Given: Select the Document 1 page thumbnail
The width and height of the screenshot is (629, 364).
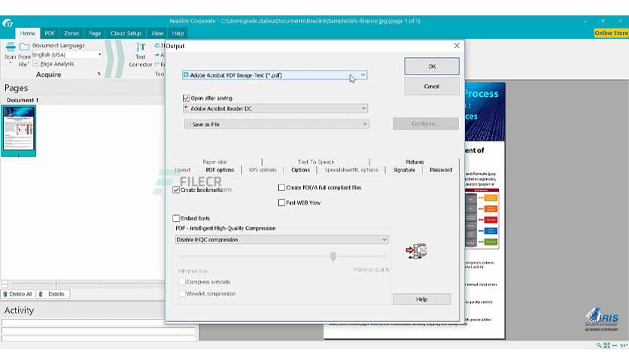Looking at the screenshot, I should coord(19,131).
